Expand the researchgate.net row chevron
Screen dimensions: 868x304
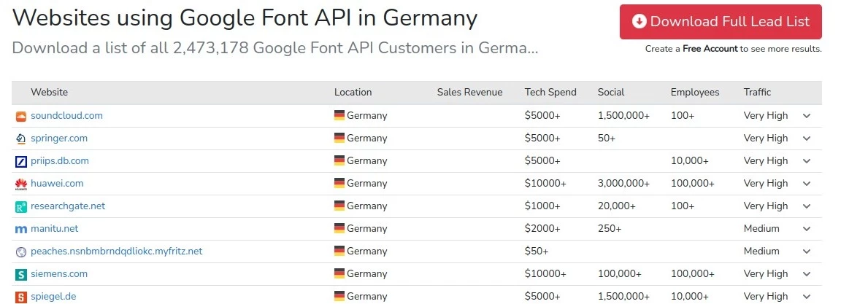coord(807,206)
